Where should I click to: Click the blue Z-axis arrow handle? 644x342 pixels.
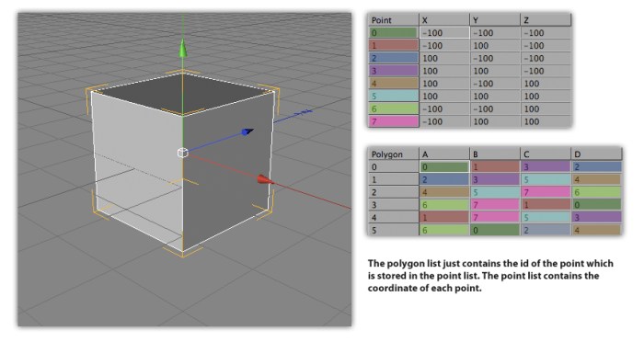coord(247,131)
